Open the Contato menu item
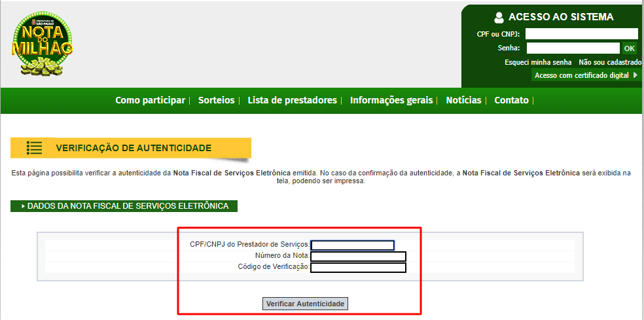This screenshot has width=644, height=320. pos(511,100)
